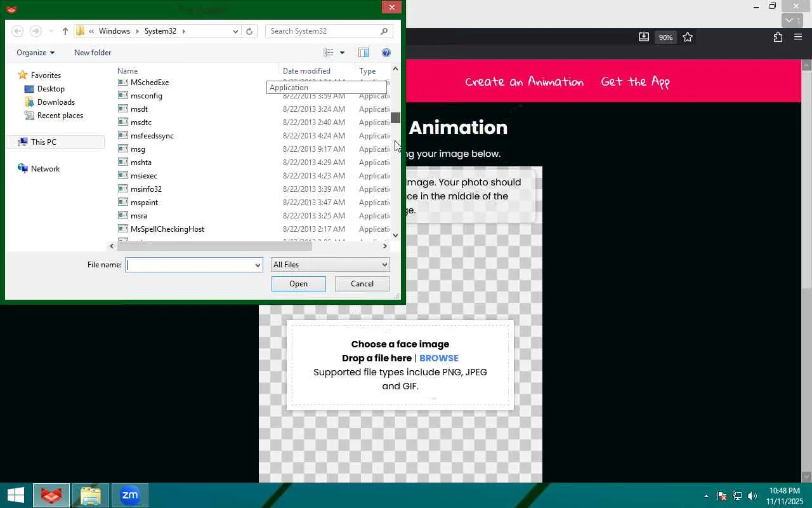Screen dimensions: 812x508
Task: Open the browser hamburger menu
Action: [798, 37]
